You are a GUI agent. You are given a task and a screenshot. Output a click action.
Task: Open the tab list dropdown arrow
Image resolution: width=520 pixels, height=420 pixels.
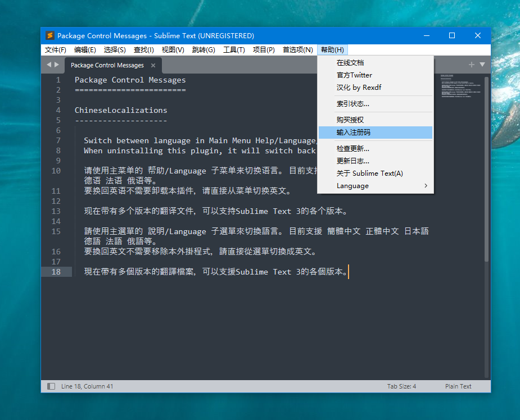[482, 65]
